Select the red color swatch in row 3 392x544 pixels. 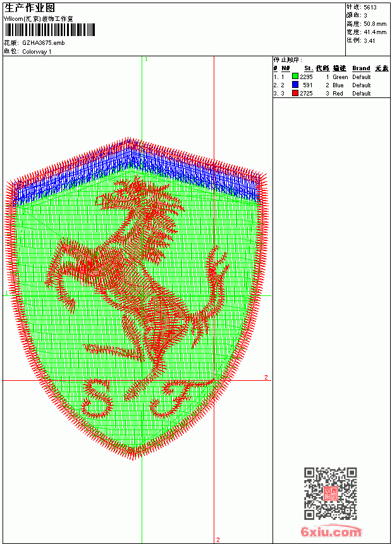(x=295, y=93)
